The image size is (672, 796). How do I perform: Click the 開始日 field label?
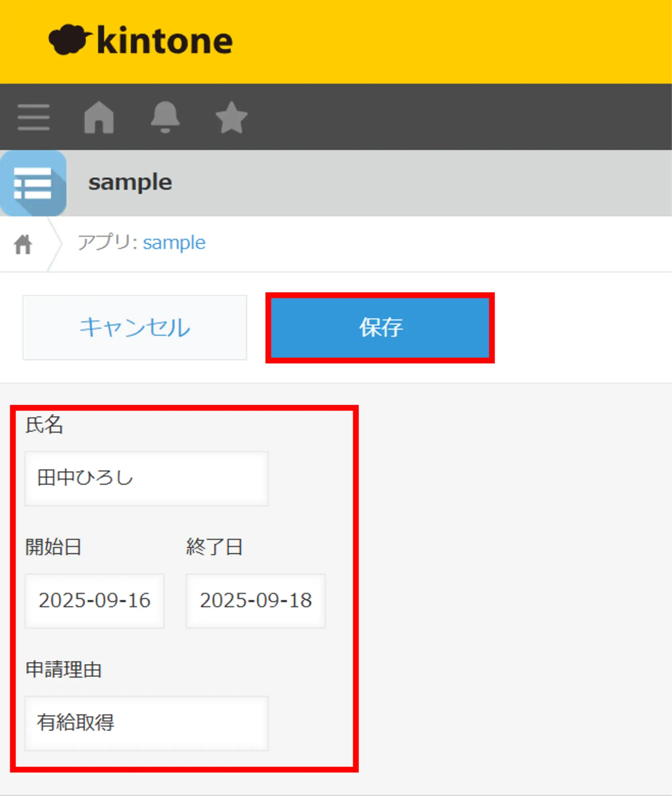(x=53, y=547)
